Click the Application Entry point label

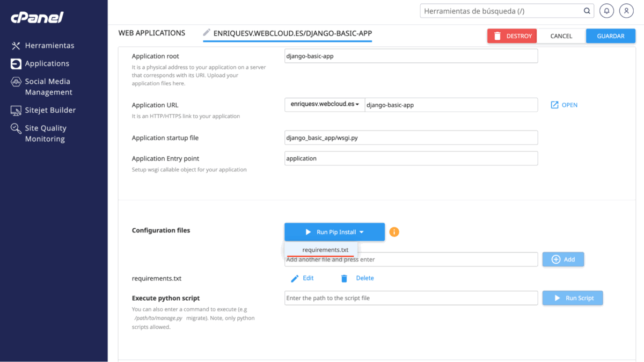[x=166, y=158]
